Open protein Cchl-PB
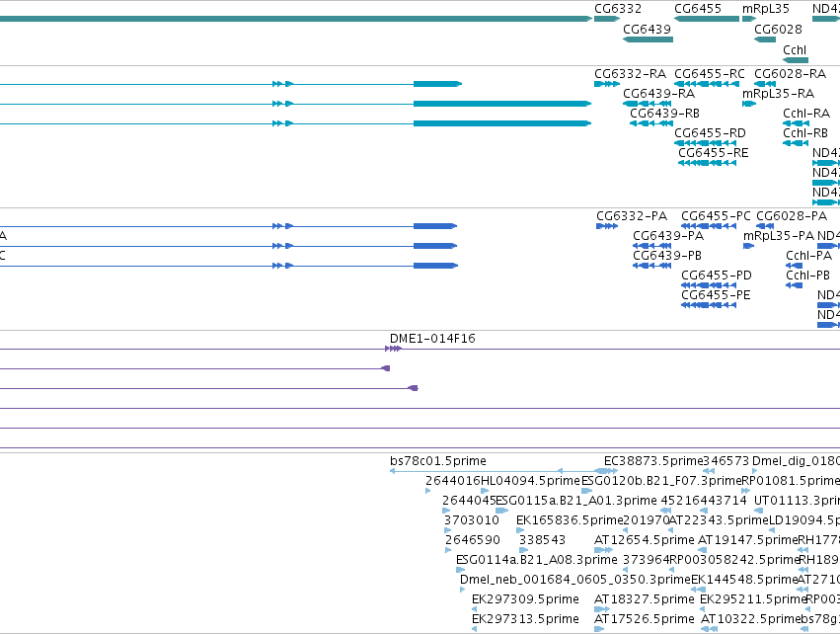 tap(807, 276)
